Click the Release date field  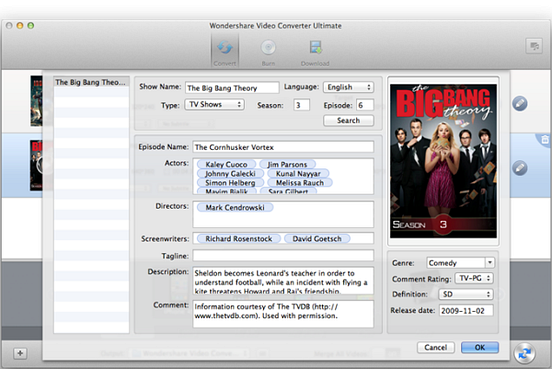pos(466,311)
